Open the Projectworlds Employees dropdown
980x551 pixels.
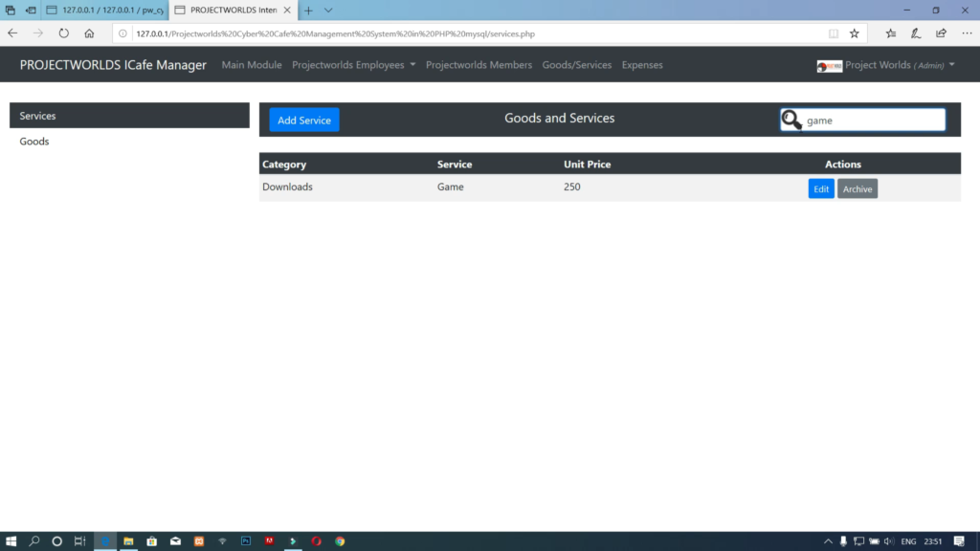coord(353,65)
